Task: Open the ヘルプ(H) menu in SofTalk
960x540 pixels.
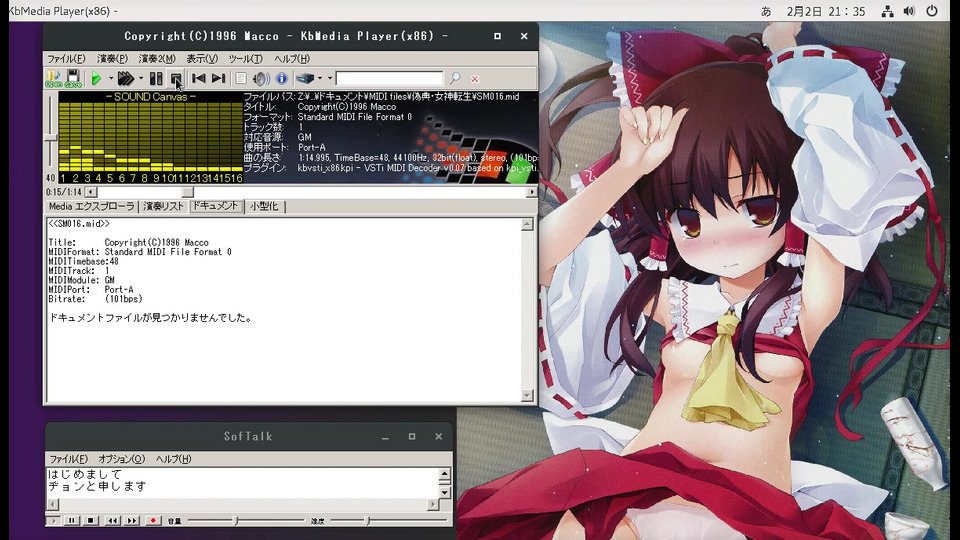Action: pyautogui.click(x=173, y=459)
